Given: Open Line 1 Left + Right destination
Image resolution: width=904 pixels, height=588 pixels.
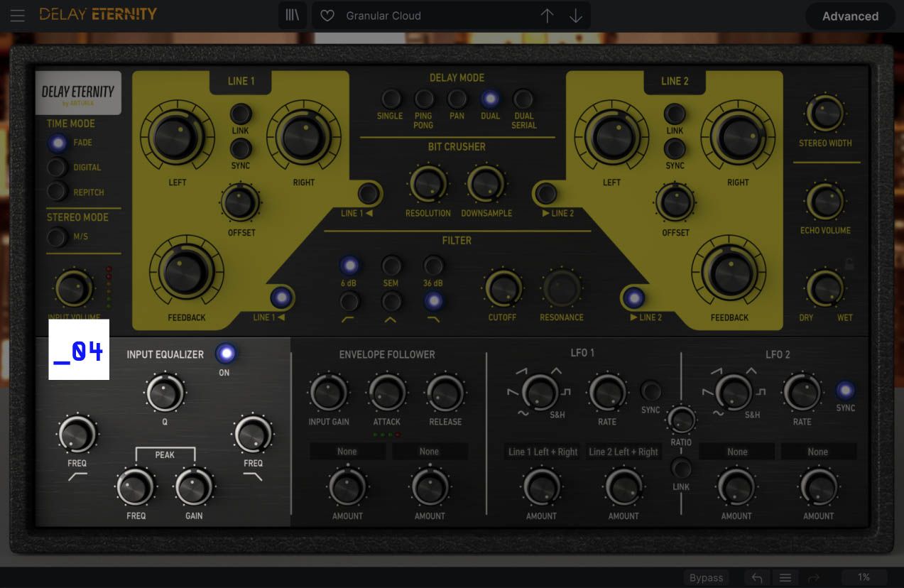Looking at the screenshot, I should point(543,452).
